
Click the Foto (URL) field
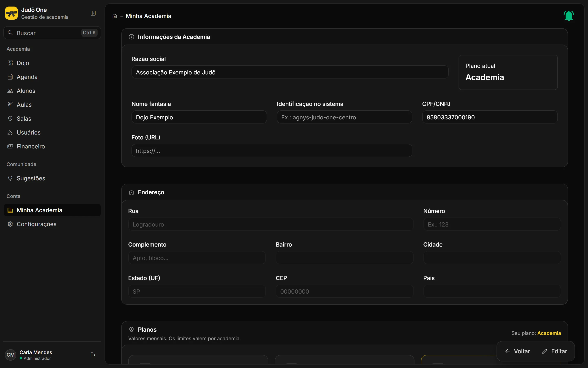(x=272, y=150)
